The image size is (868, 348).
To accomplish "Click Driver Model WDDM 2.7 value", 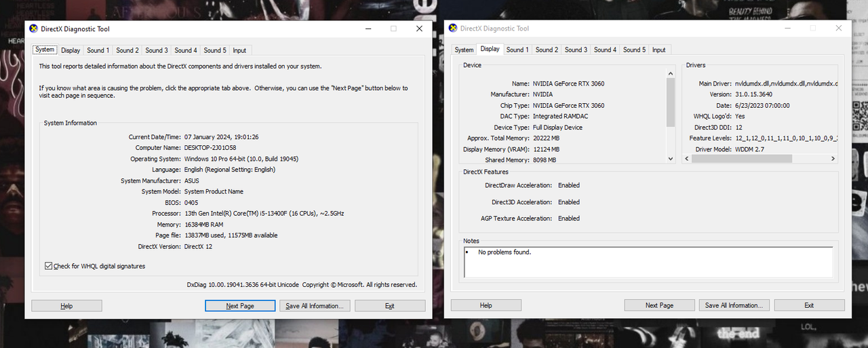I will click(x=749, y=149).
